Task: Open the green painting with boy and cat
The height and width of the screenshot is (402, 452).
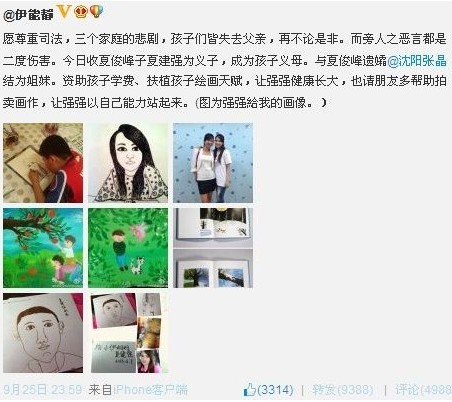Action: (x=128, y=248)
